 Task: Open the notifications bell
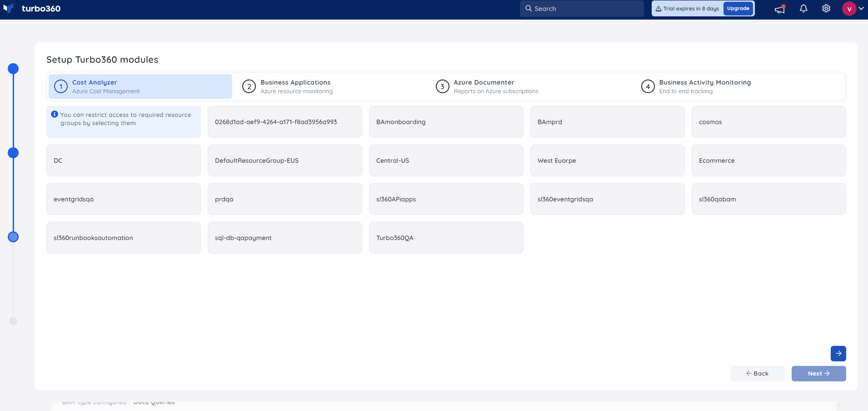(803, 9)
